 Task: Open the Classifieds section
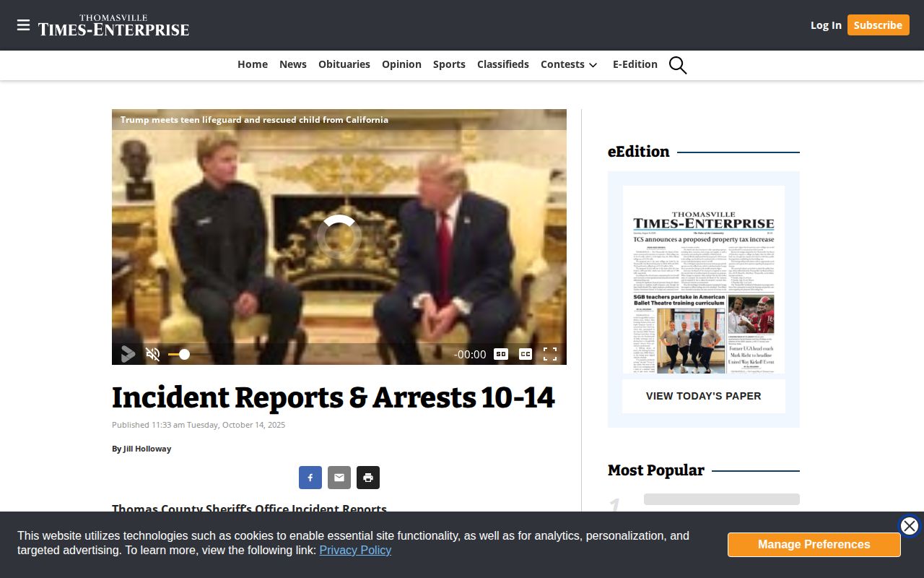503,64
